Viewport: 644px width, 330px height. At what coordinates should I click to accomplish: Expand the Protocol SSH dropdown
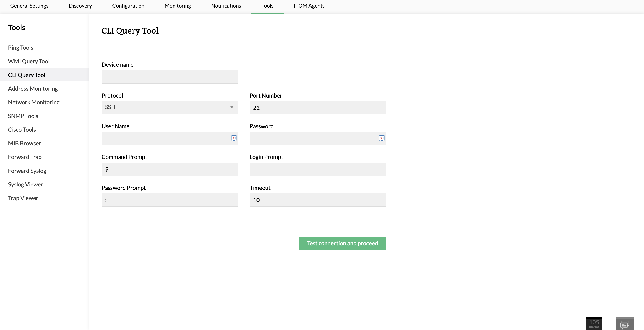pos(164,107)
